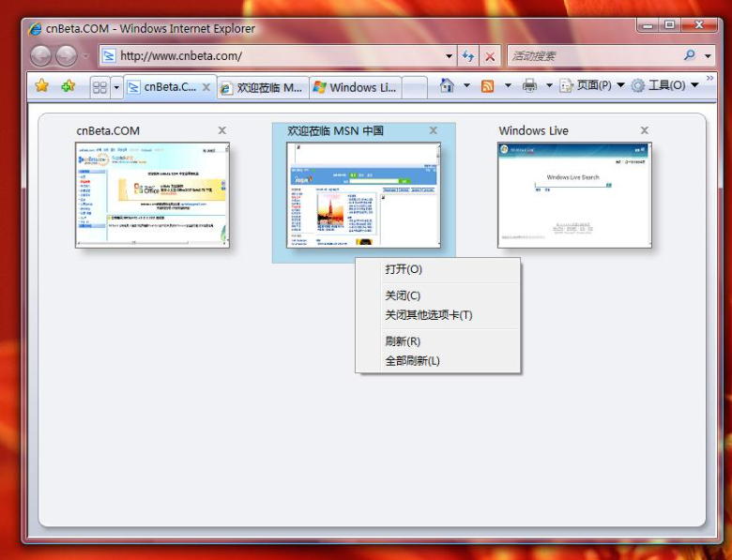The height and width of the screenshot is (560, 732).
Task: Close the 欢迎莅临 MSN 中国 thumbnail
Action: (434, 130)
